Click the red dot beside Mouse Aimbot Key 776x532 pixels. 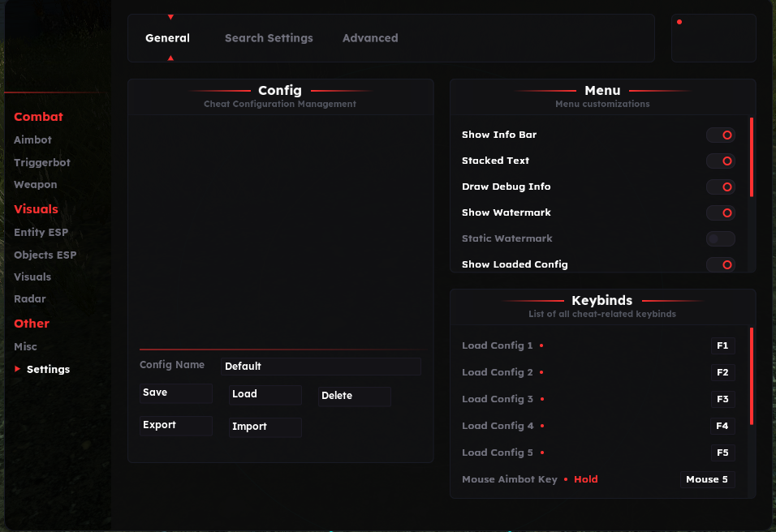566,480
